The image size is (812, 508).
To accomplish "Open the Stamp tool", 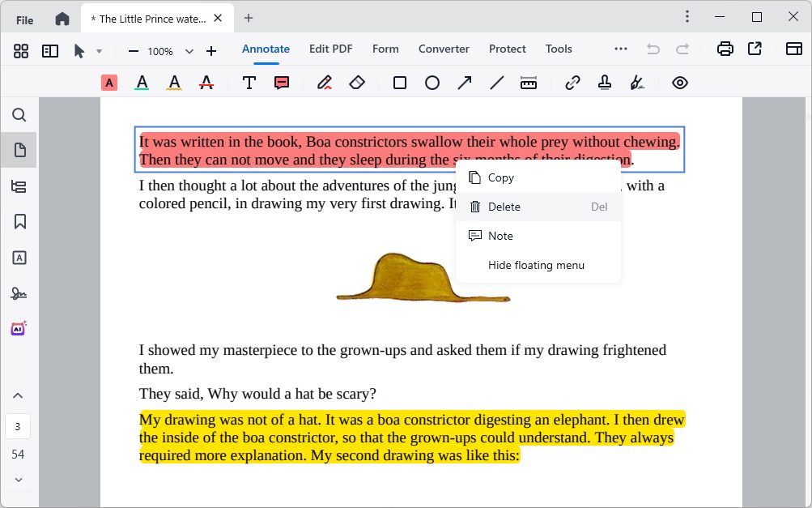I will click(x=604, y=82).
